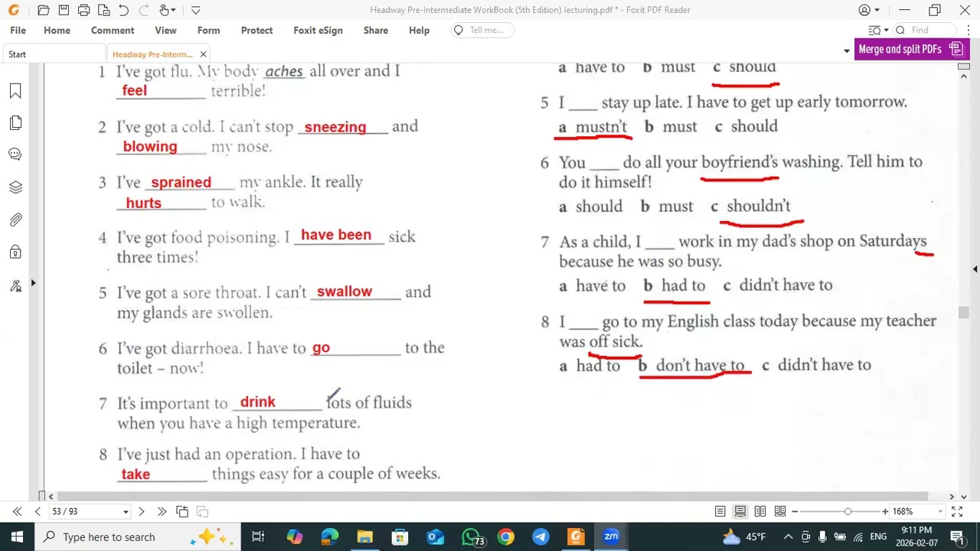
Task: Select the Hand tool icon
Action: [165, 10]
